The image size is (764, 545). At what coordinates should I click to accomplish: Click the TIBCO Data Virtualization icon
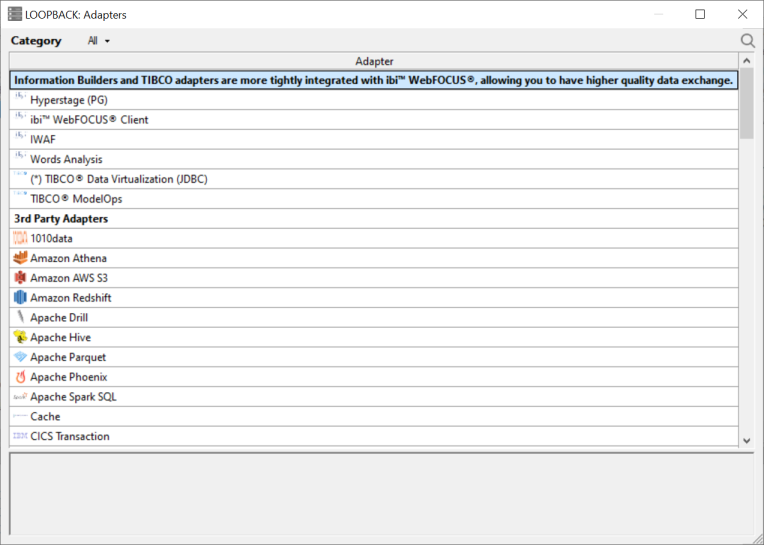[20, 174]
